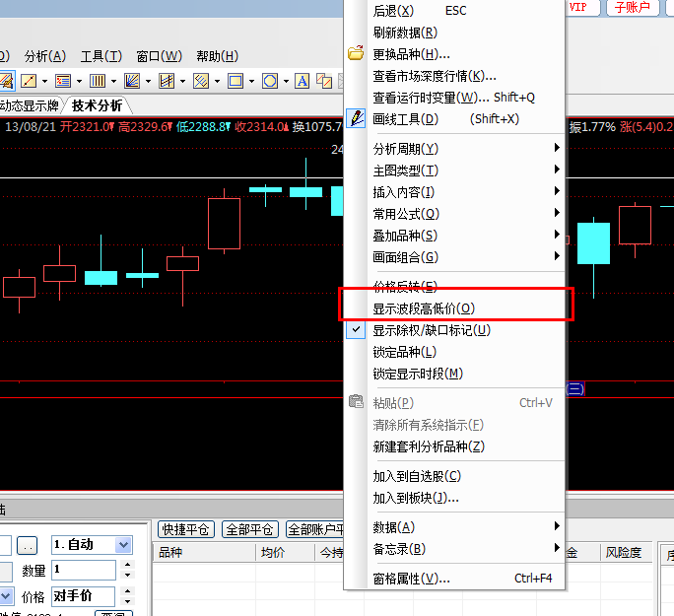Click the copy drawn lines icon
Viewport: 674px width, 616px height.
[324, 81]
